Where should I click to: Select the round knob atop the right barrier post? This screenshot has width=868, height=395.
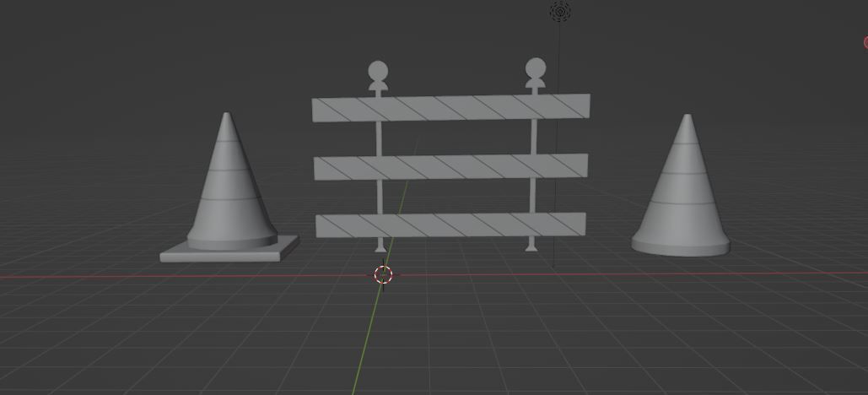pos(536,68)
